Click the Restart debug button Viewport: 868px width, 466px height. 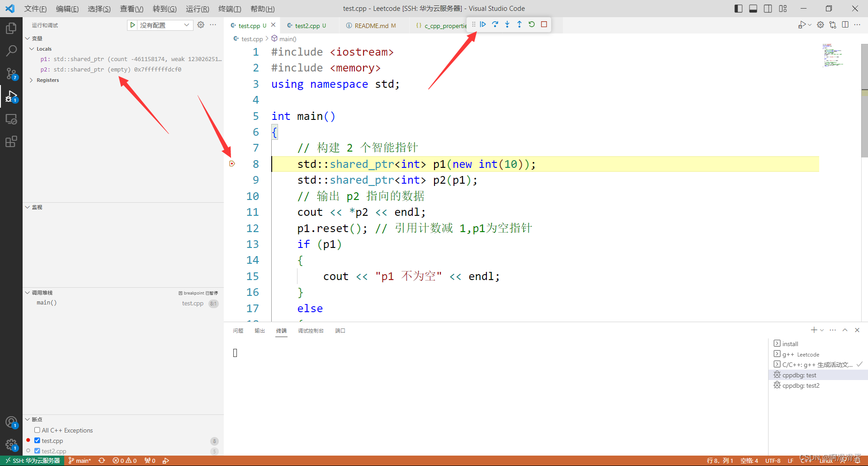(532, 24)
